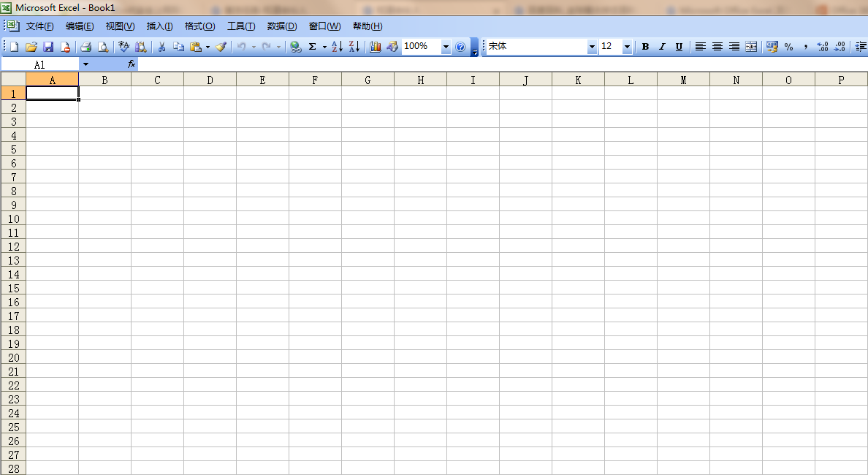Increase decimal places
The image size is (868, 475).
[823, 47]
